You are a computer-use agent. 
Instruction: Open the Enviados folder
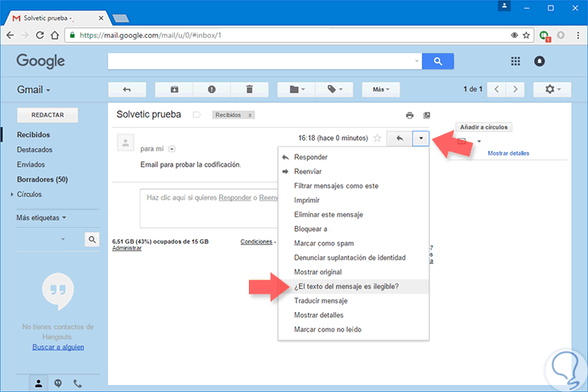[31, 164]
